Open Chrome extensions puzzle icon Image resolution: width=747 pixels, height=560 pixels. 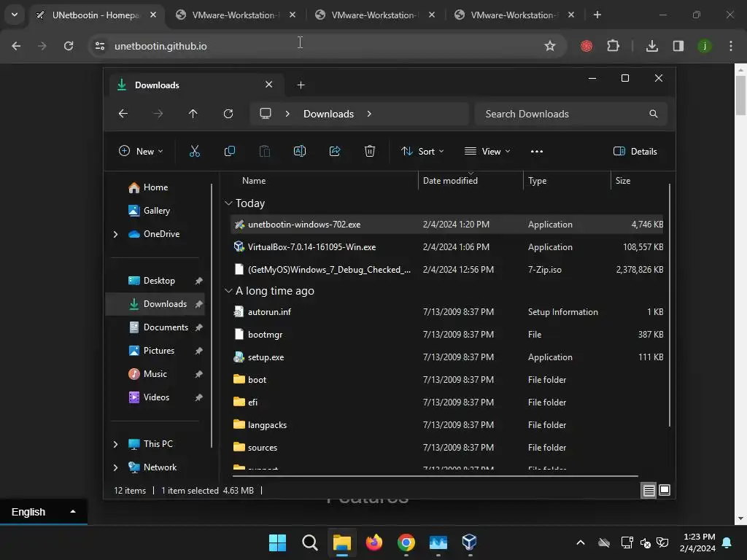[x=613, y=46]
